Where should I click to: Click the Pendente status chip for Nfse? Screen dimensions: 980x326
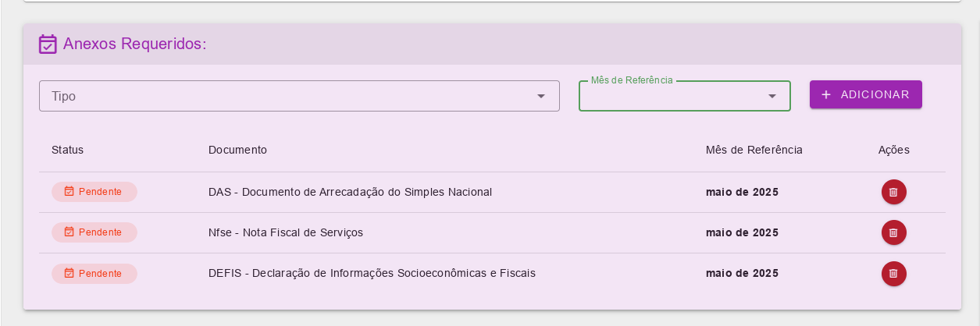click(x=94, y=232)
